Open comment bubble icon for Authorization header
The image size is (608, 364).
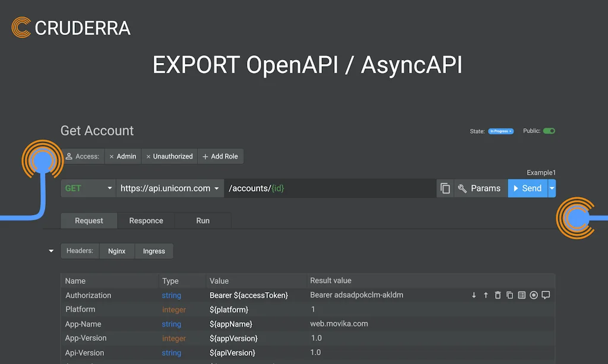click(x=546, y=295)
